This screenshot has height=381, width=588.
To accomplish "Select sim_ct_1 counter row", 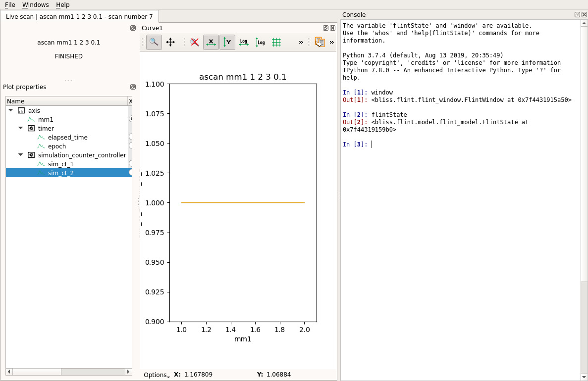I will (x=69, y=164).
